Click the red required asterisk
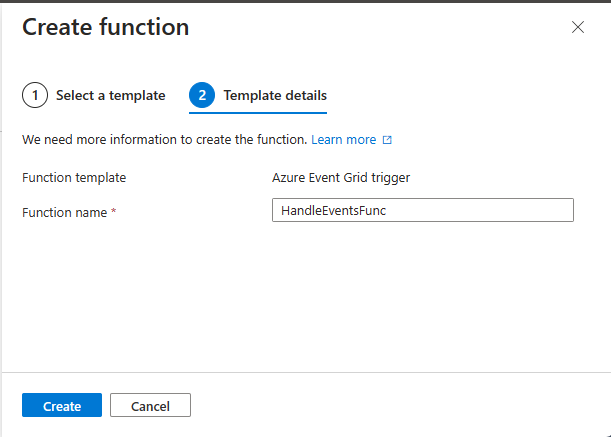This screenshot has height=437, width=611. click(113, 211)
